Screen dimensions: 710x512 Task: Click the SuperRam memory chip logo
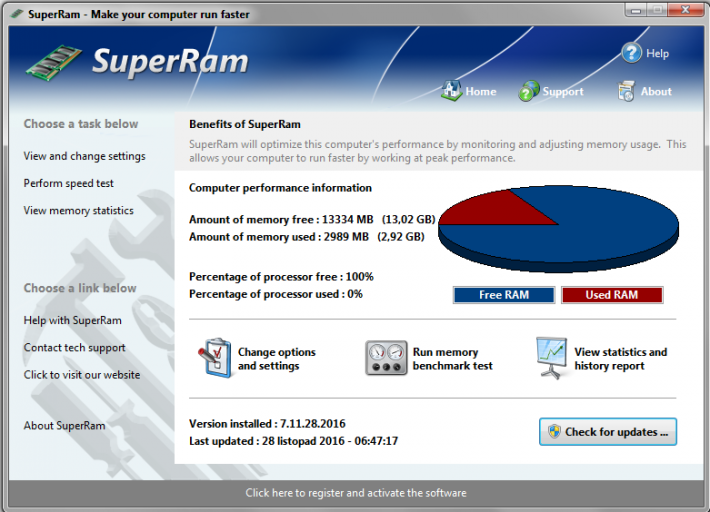tap(54, 62)
